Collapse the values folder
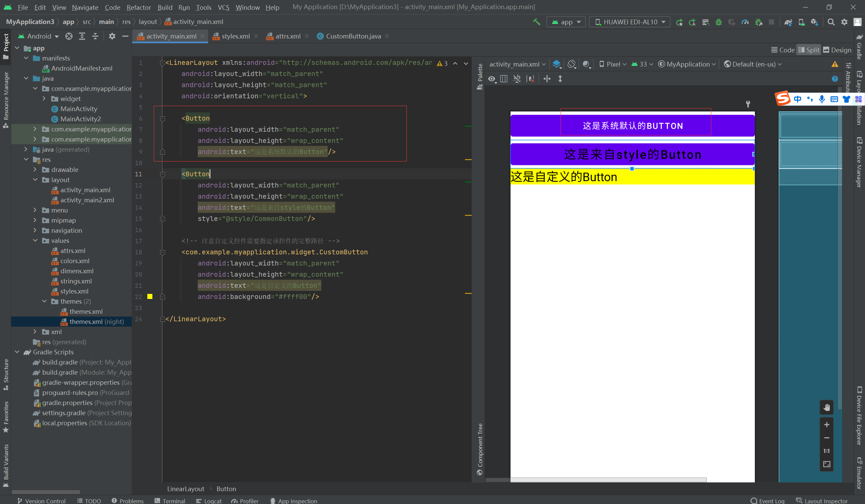Screen dimensions: 865x504 click(x=35, y=241)
